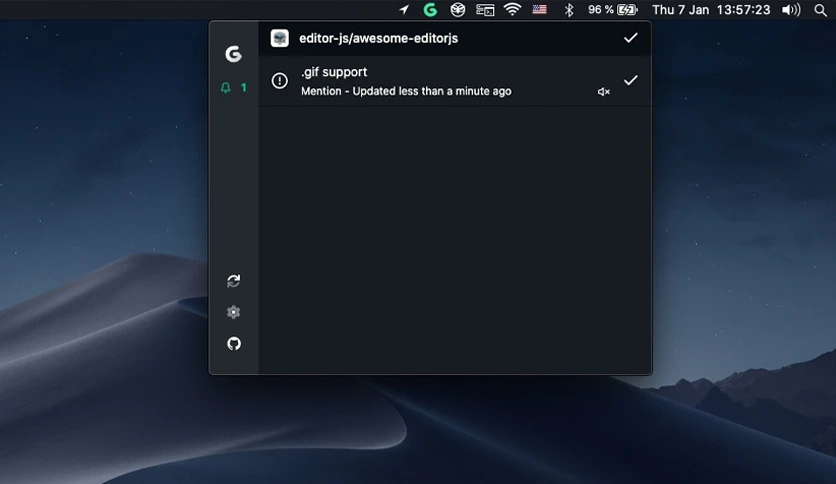Click the display window icon in the menu bar
The image size is (836, 484).
485,10
